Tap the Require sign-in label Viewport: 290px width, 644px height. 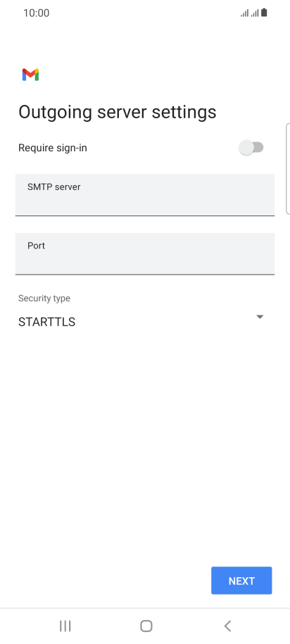tap(53, 148)
